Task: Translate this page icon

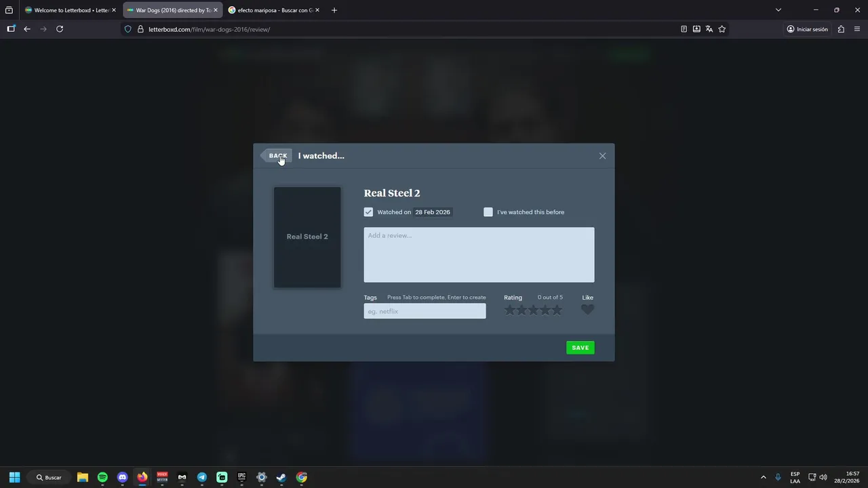Action: pos(709,29)
